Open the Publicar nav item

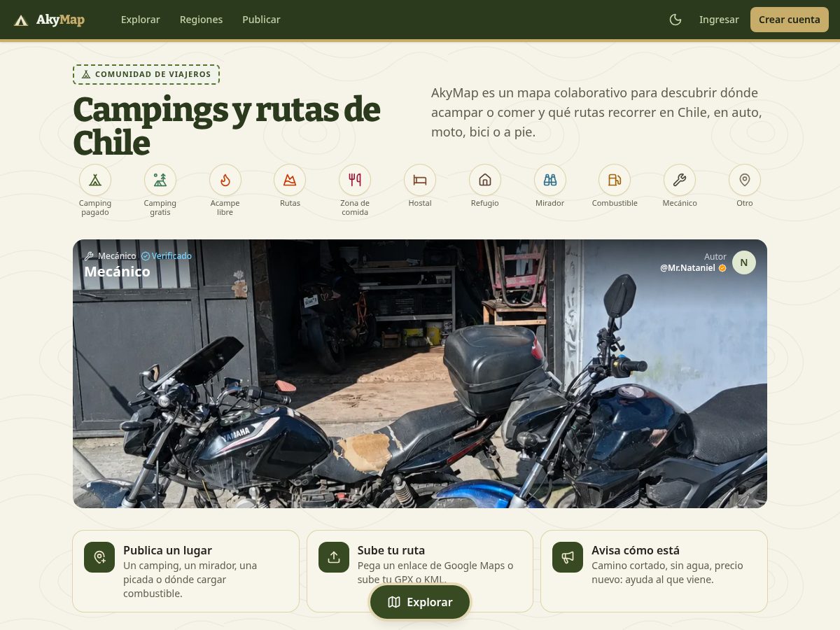tap(261, 20)
